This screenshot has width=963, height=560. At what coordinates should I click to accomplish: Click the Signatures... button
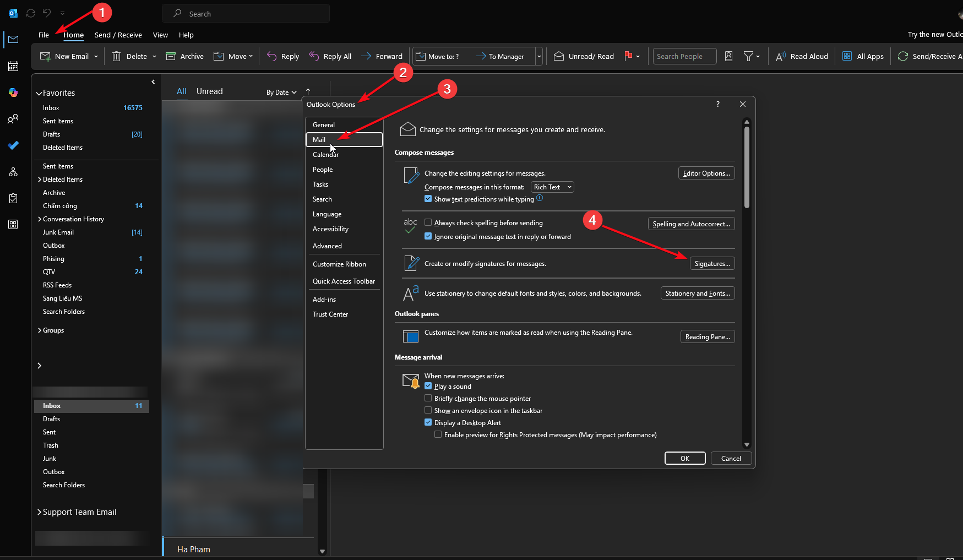tap(712, 264)
